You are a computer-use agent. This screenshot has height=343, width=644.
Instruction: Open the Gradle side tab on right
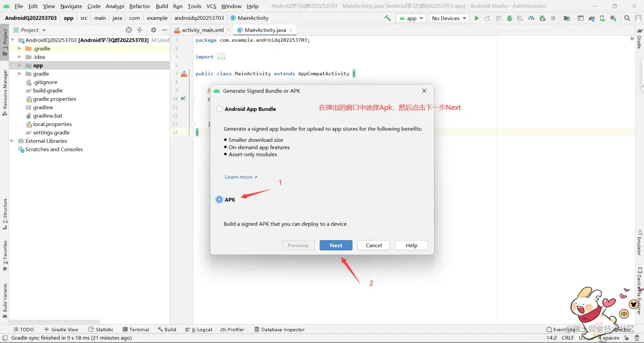(639, 38)
